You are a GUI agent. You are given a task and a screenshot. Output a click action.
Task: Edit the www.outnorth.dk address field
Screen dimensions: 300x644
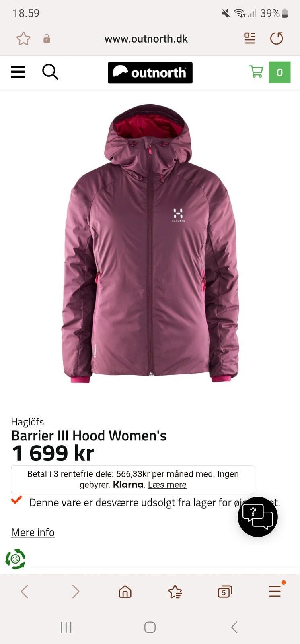point(146,39)
